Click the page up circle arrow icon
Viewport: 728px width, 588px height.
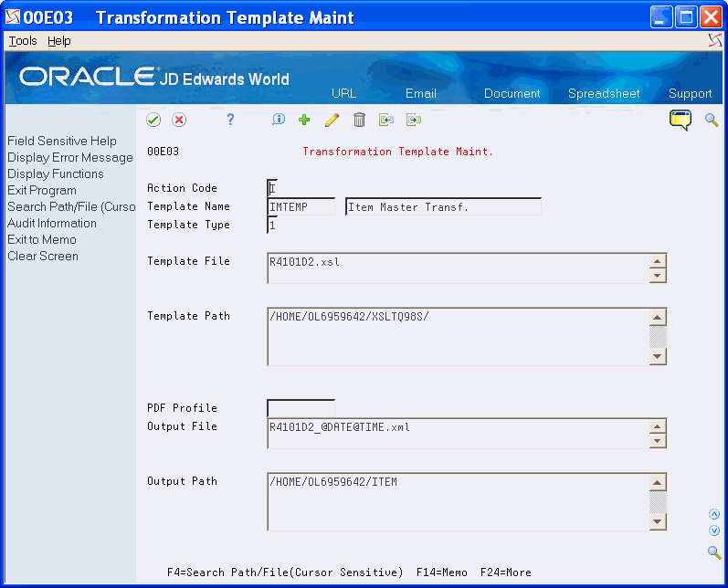pyautogui.click(x=714, y=514)
